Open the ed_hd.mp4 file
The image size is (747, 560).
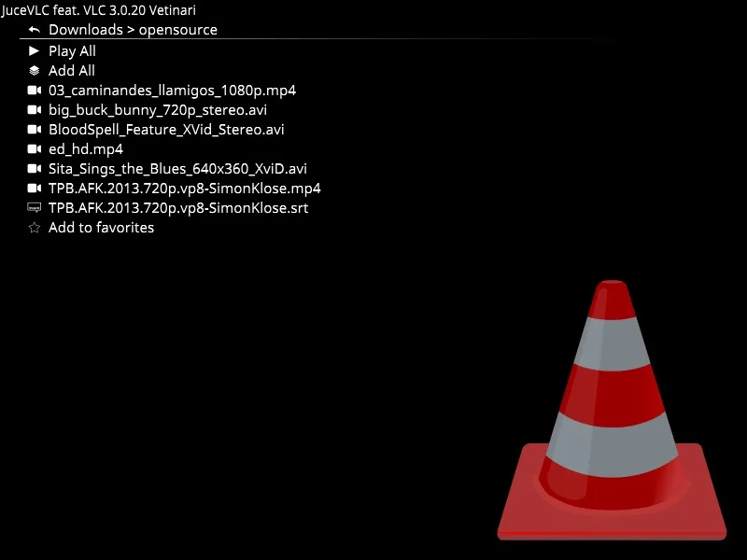86,149
